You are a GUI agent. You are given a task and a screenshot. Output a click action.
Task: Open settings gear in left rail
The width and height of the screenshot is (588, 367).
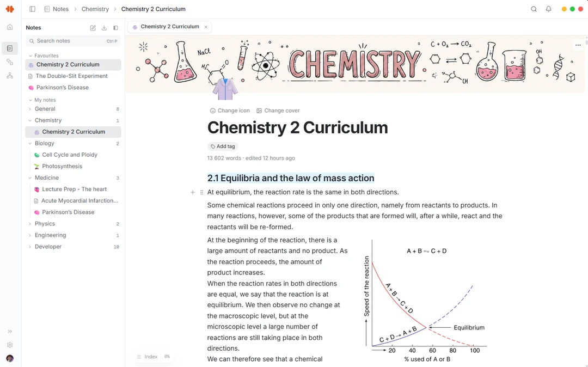[x=10, y=345]
